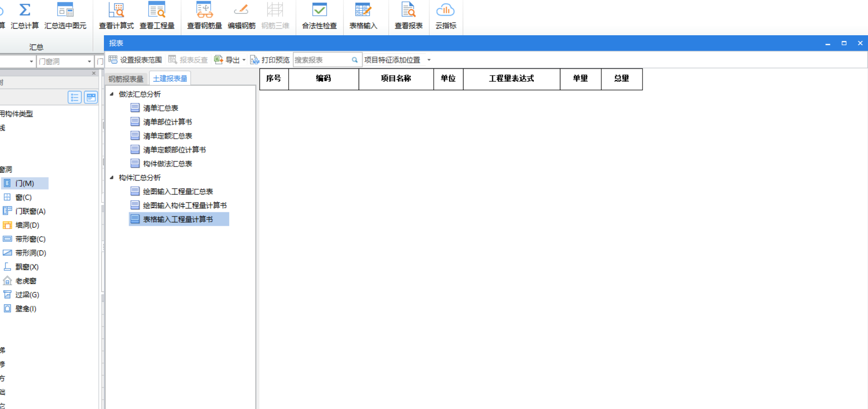
Task: Collapse the 做法汇总分析 tree node
Action: (x=112, y=94)
